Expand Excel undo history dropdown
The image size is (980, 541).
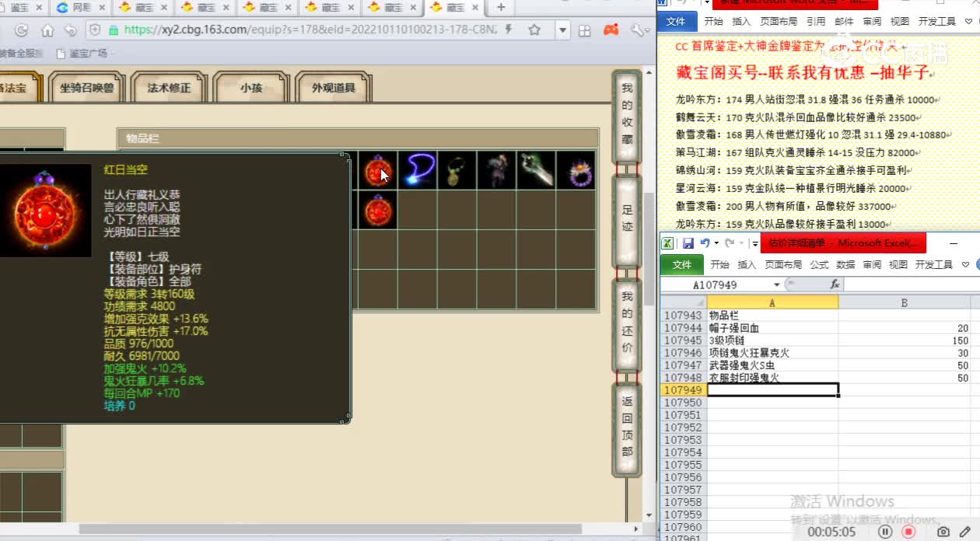click(x=715, y=243)
